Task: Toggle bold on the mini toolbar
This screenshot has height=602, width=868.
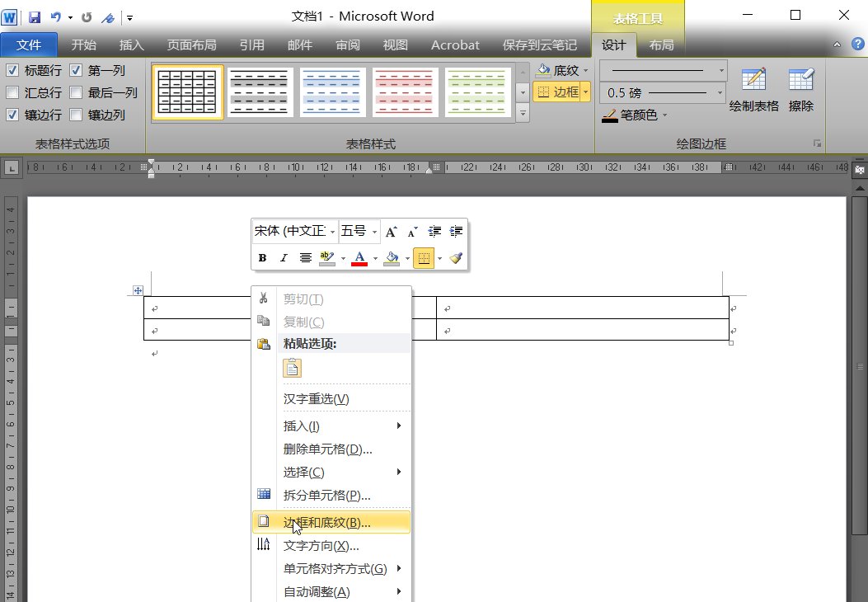Action: pyautogui.click(x=261, y=257)
